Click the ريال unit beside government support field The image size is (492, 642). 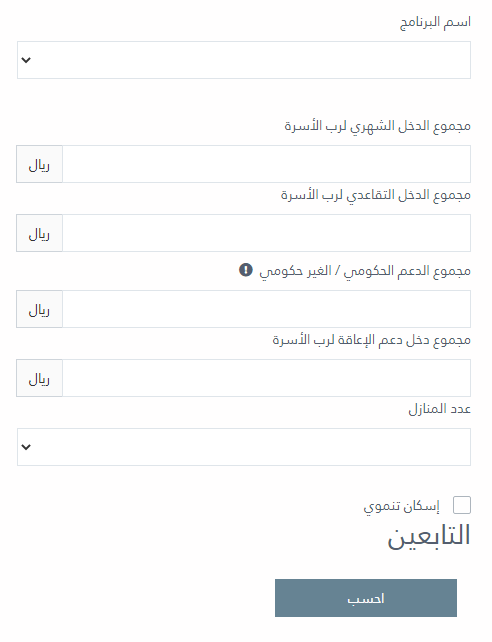click(39, 309)
